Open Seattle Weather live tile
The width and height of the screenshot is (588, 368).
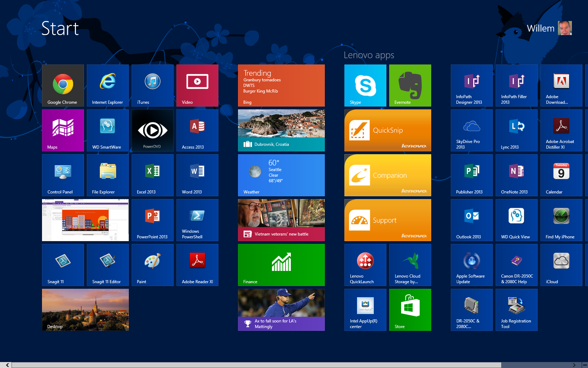tap(281, 175)
